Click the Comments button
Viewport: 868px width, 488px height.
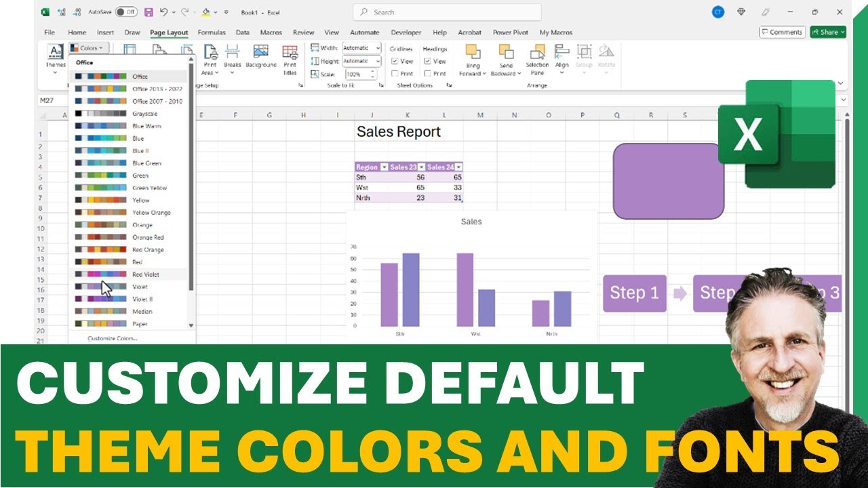(782, 32)
